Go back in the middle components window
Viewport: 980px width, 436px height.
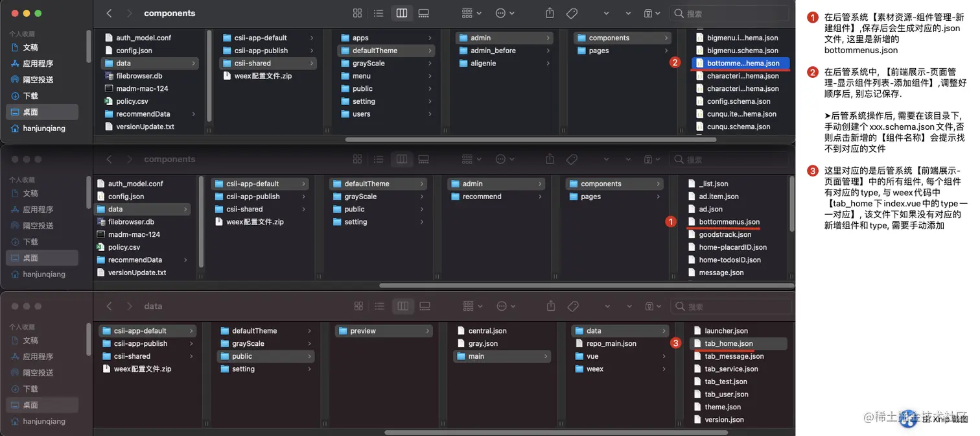(x=109, y=159)
